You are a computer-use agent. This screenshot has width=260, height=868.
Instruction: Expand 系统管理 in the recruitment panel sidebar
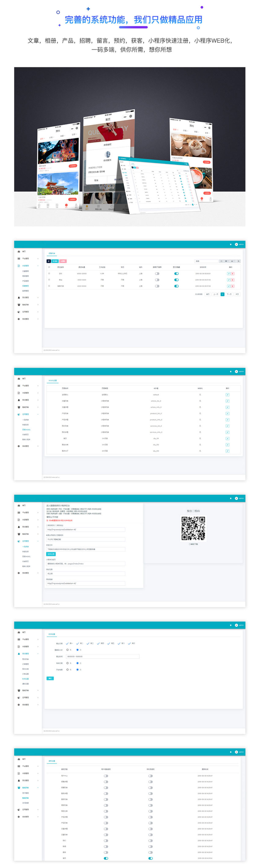coord(25,319)
